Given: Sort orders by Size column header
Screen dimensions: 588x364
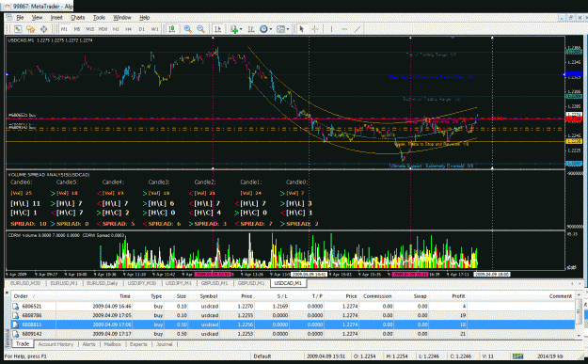Looking at the screenshot, I should 182,296.
